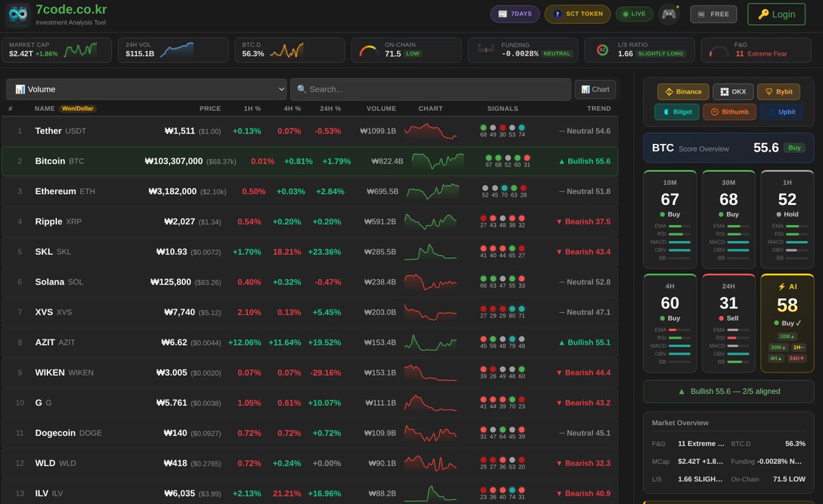This screenshot has width=823, height=504.
Task: Select the WIKEN row name
Action: coord(64,372)
